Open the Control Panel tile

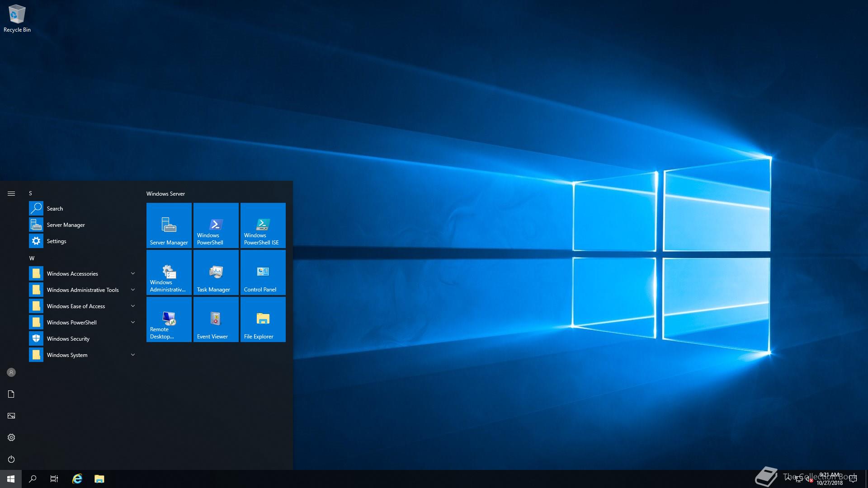tap(263, 272)
